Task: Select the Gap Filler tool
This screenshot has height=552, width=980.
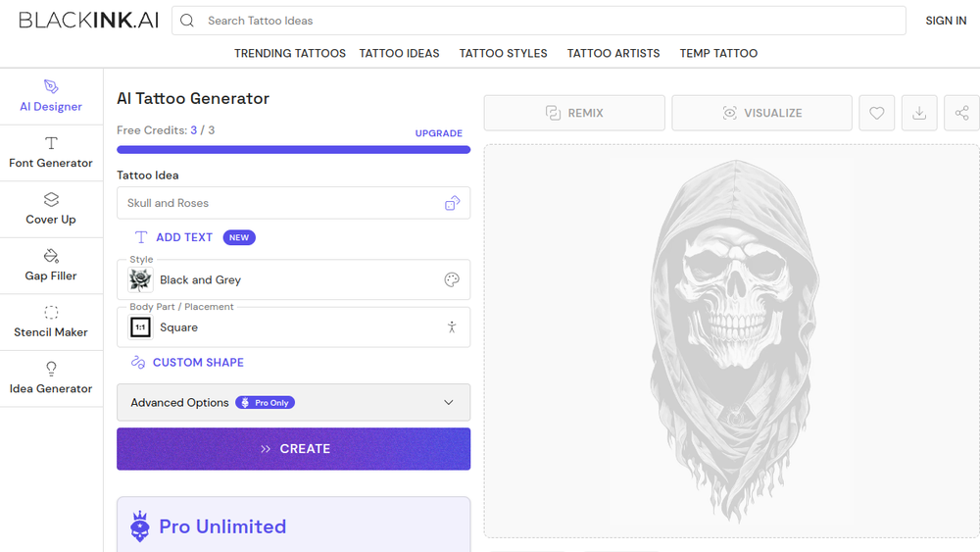Action: 51,266
